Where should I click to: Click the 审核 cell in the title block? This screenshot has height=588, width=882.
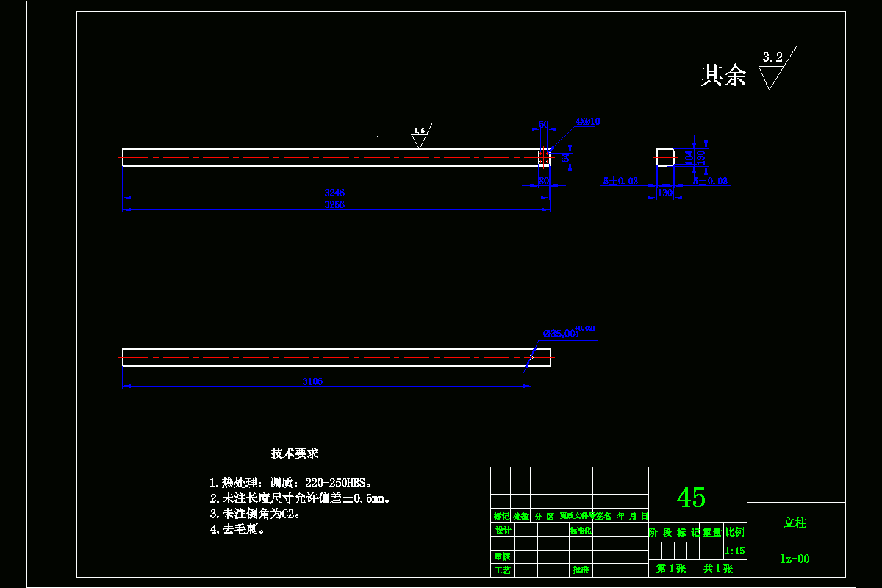click(x=503, y=556)
